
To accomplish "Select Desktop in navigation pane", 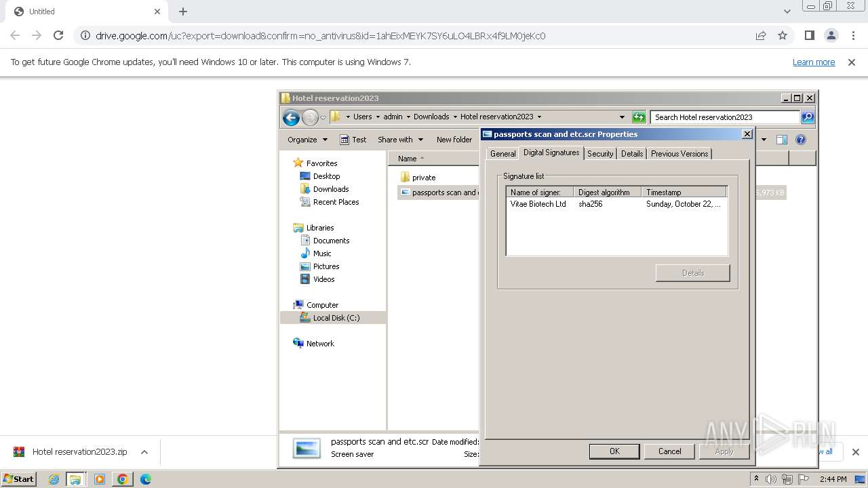I will coord(326,176).
